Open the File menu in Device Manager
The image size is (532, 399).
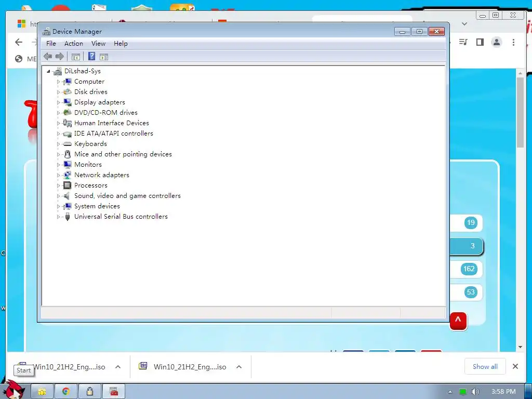coord(51,44)
